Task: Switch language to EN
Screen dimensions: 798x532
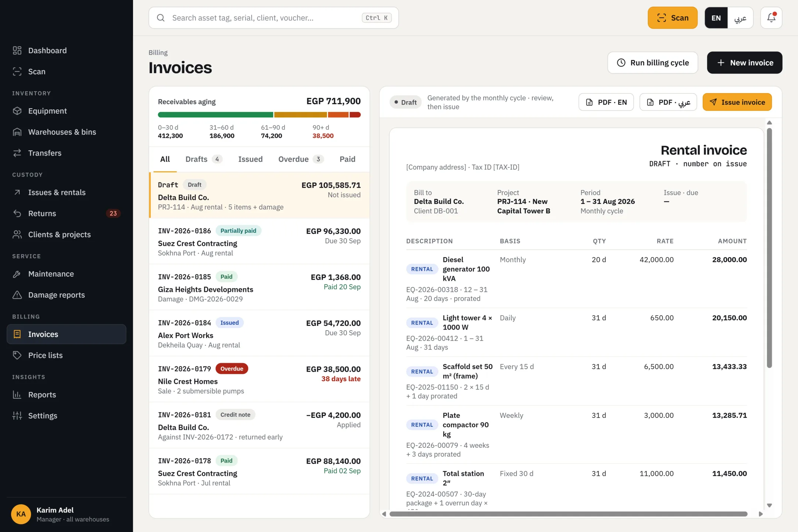Action: coord(716,18)
